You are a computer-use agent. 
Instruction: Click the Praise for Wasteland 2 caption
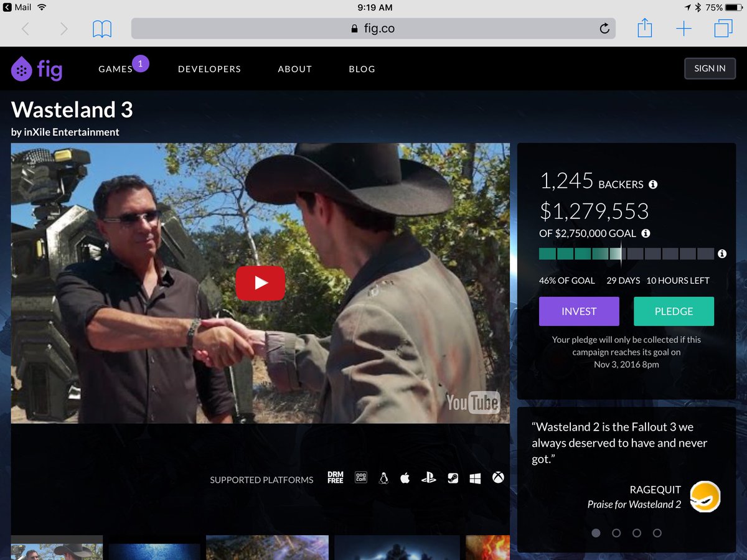point(634,505)
